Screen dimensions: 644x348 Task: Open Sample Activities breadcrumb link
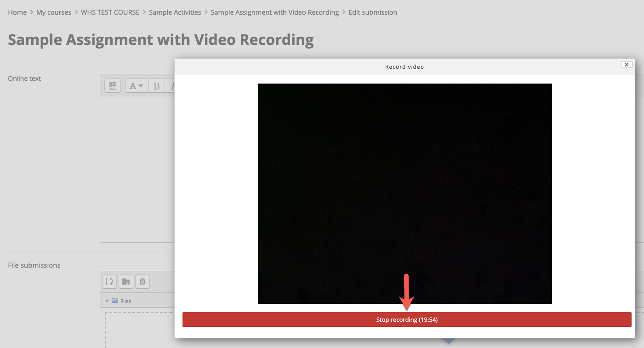coord(175,12)
